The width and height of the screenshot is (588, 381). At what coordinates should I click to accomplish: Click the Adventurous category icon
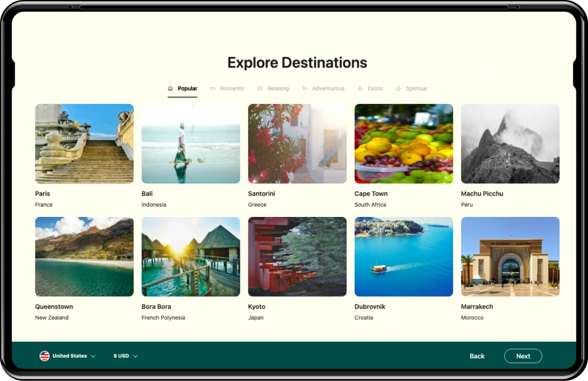click(304, 88)
